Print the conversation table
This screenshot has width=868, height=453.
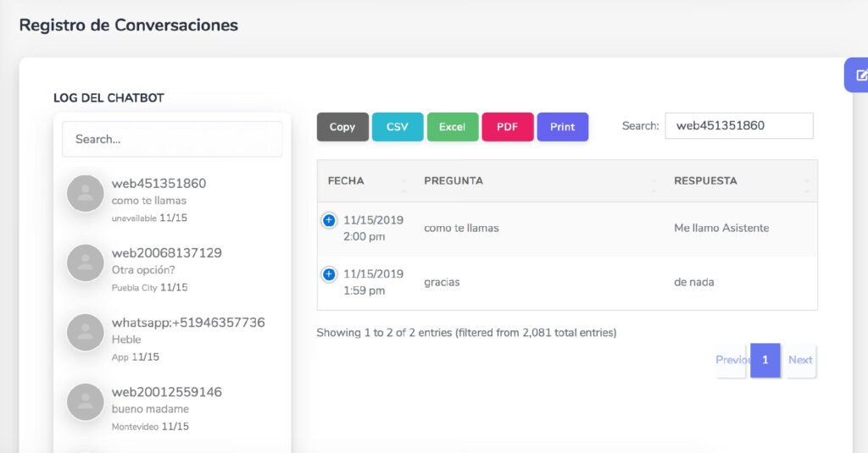pyautogui.click(x=563, y=127)
